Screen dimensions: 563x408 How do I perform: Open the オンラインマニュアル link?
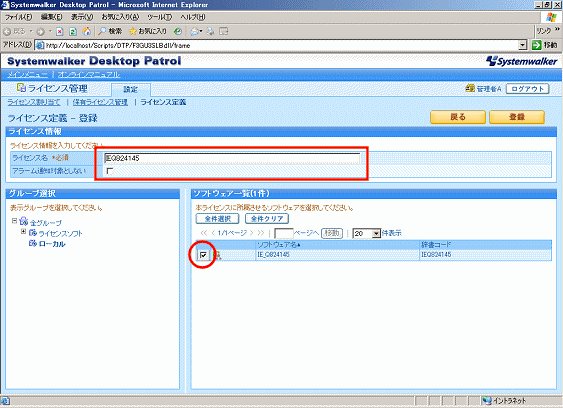tap(89, 74)
